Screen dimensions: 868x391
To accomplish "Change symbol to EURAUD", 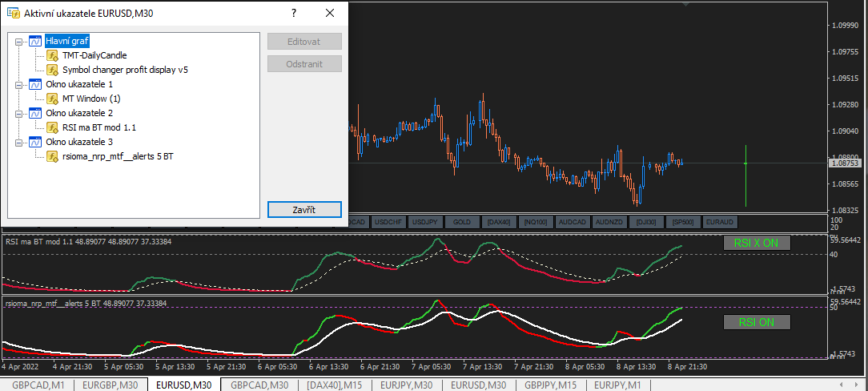I will (720, 222).
